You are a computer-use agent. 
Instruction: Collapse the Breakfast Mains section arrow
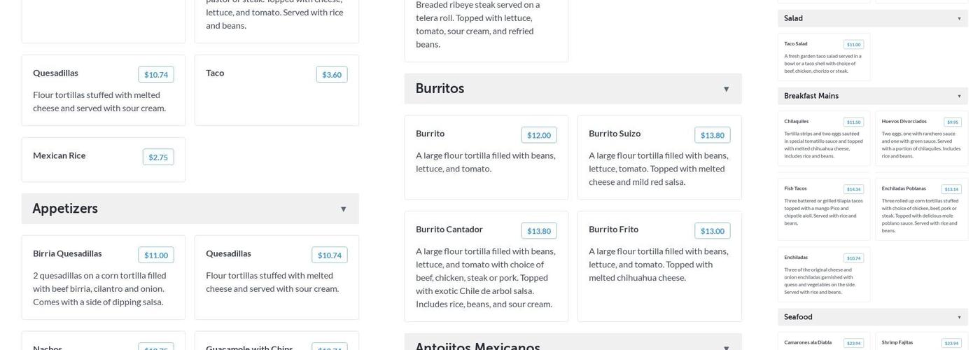pos(959,96)
